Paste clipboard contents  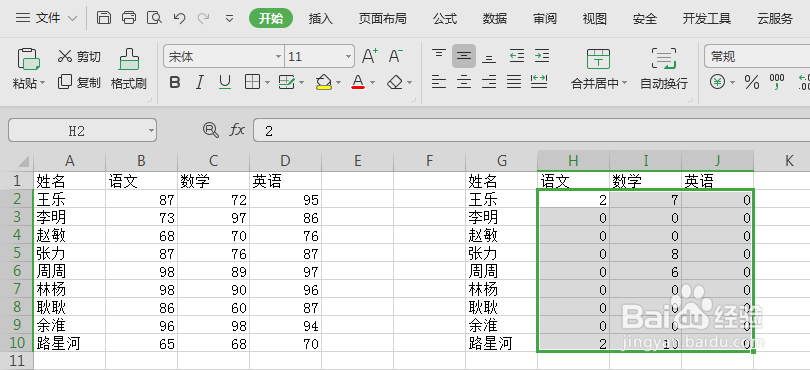pos(28,59)
